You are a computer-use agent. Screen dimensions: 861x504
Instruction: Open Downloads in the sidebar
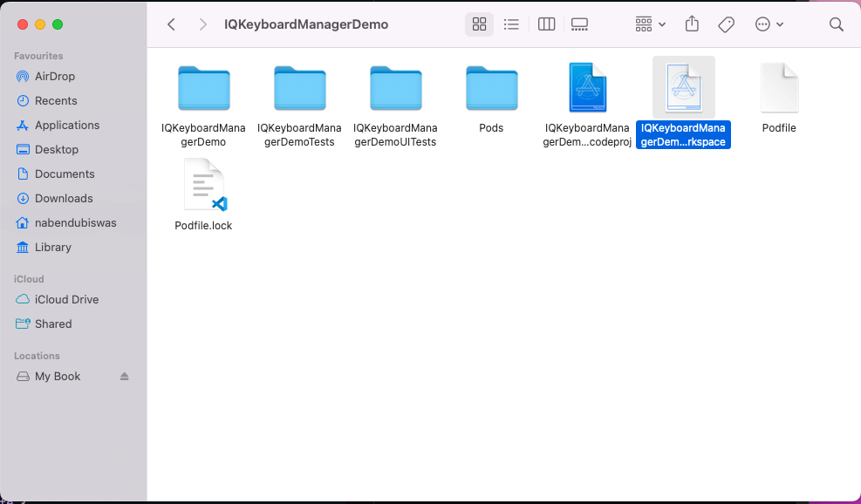[x=64, y=199]
